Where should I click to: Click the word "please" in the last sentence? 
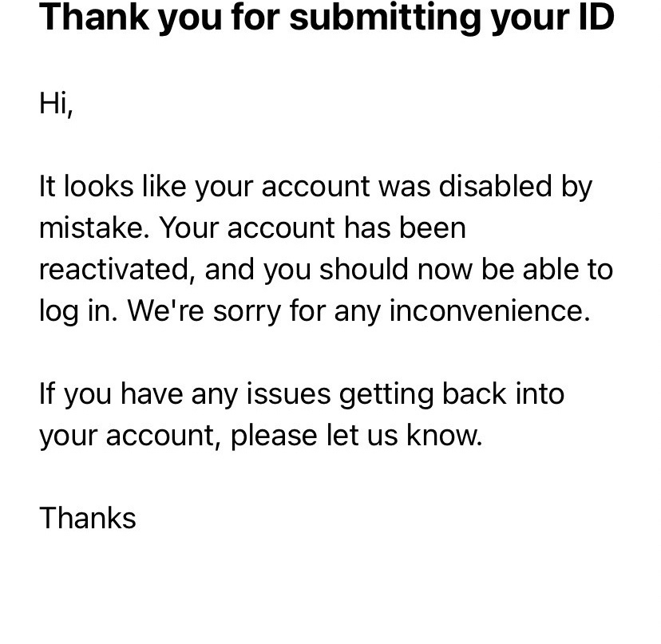pos(274,436)
